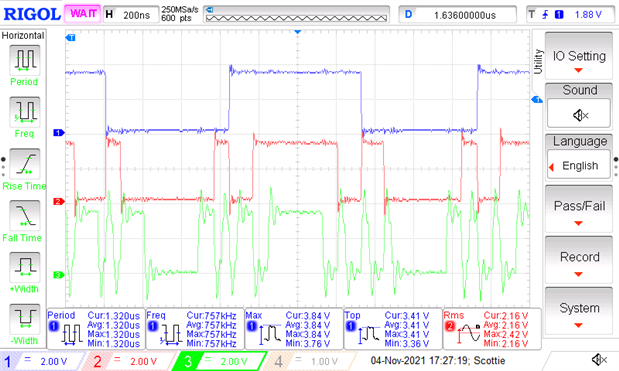Screen dimensions: 619x371
Task: Select the Freq measurement icon
Action: [x=24, y=112]
